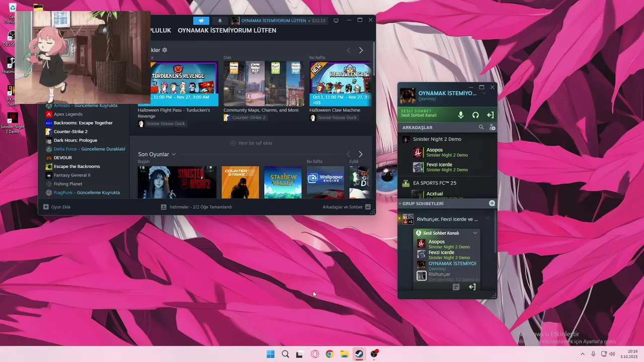This screenshot has width=644, height=362.
Task: Select Rivhun↓er in voice channel list
Action: tap(448, 276)
